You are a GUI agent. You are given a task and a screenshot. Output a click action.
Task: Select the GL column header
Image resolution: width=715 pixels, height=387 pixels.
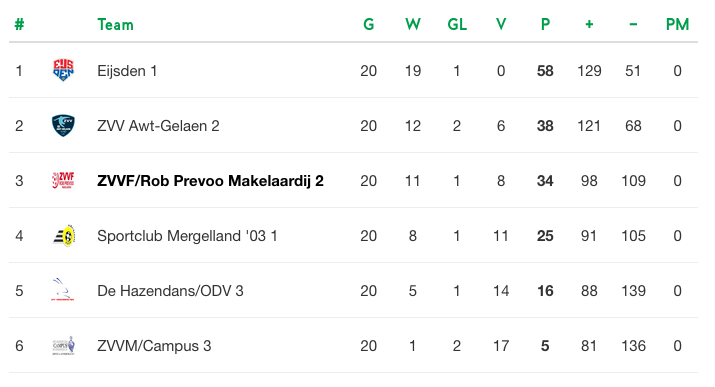point(457,25)
